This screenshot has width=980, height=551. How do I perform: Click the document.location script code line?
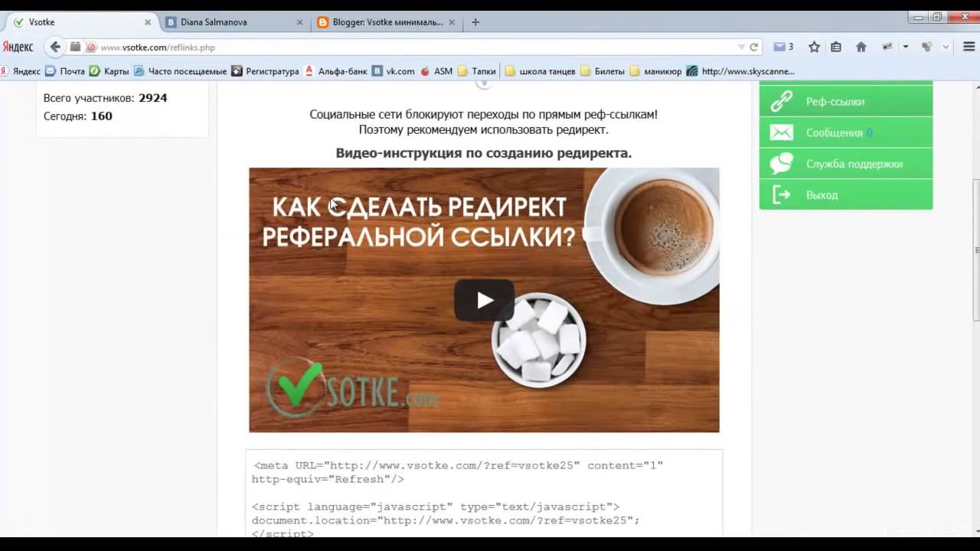[446, 520]
